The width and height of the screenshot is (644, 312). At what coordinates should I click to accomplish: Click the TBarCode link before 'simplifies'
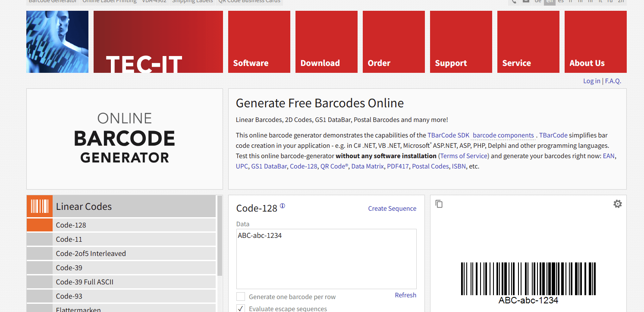tap(553, 135)
